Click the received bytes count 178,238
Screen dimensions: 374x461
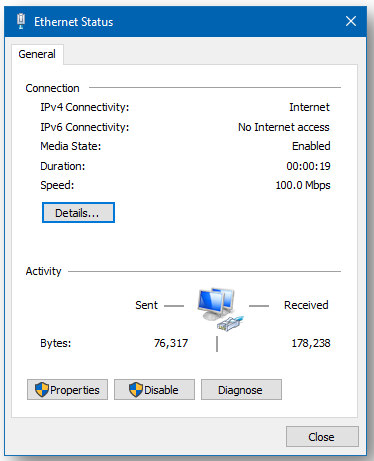(311, 343)
